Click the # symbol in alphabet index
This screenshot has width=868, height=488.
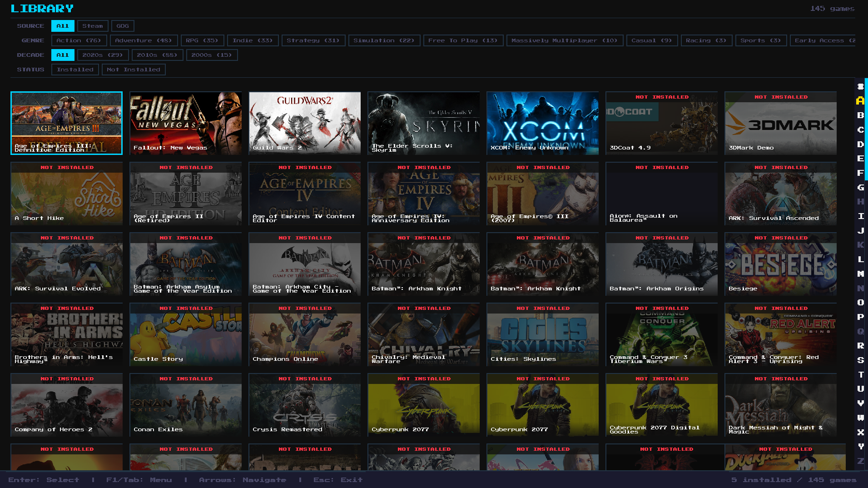click(860, 86)
